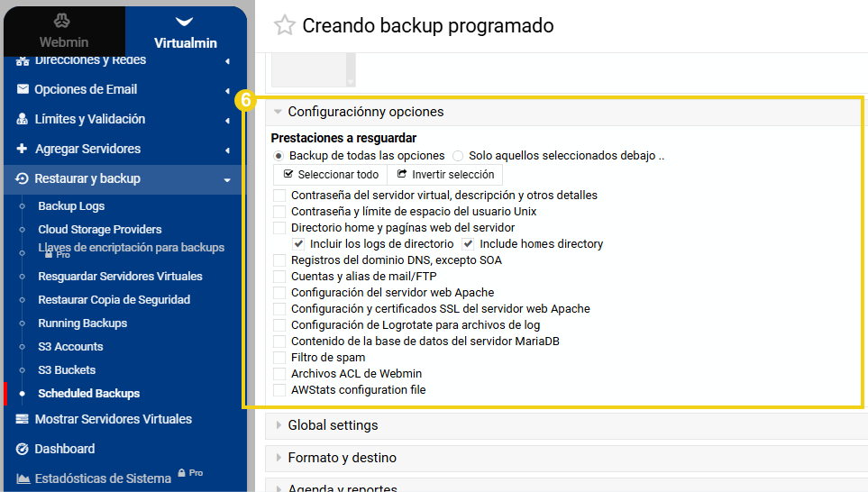
Task: Click the Límites y Validación icon
Action: point(23,119)
